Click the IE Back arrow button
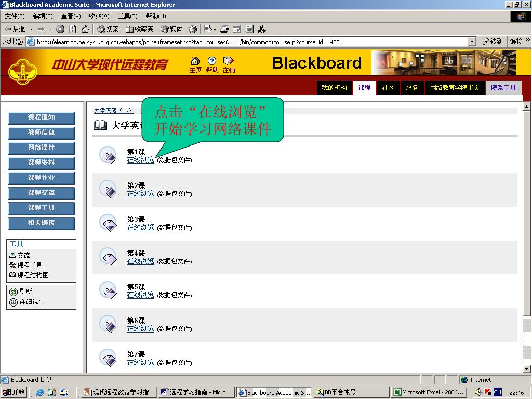 15,29
